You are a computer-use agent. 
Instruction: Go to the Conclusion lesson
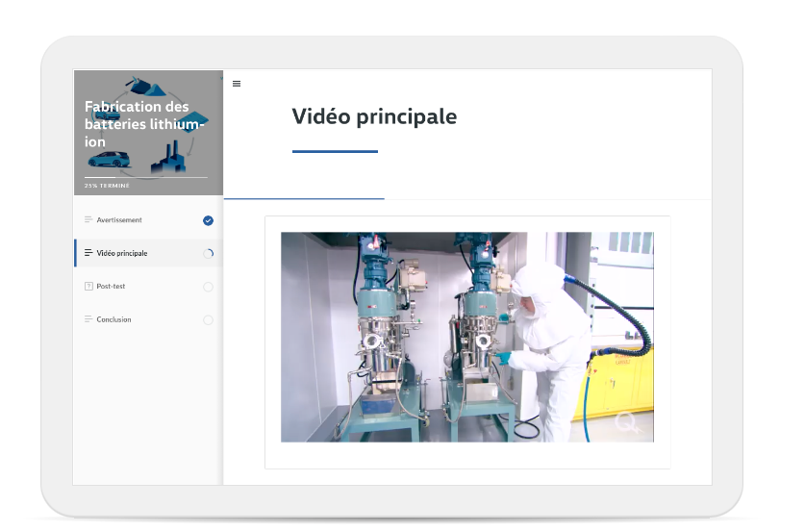click(x=148, y=319)
